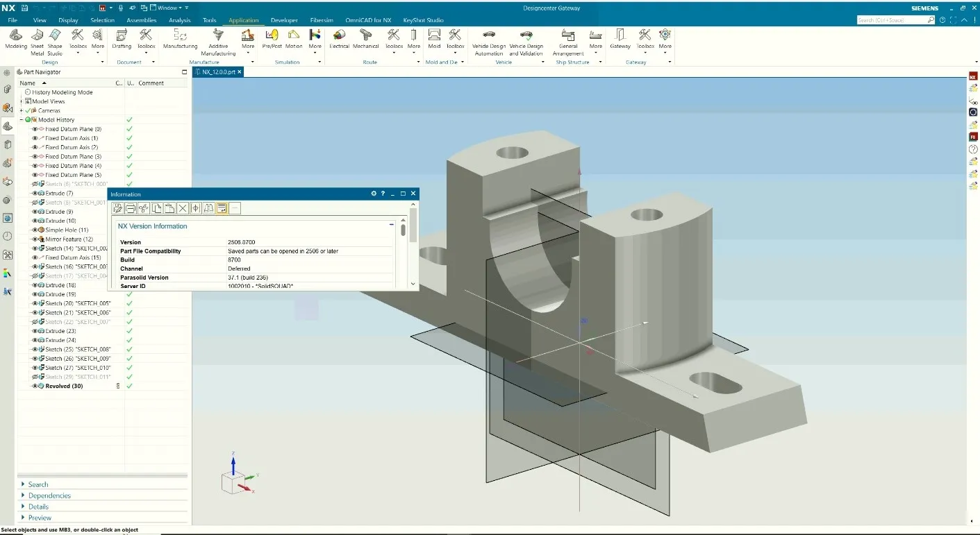The width and height of the screenshot is (980, 535).
Task: Start the Motion simulation application
Action: coord(294,40)
